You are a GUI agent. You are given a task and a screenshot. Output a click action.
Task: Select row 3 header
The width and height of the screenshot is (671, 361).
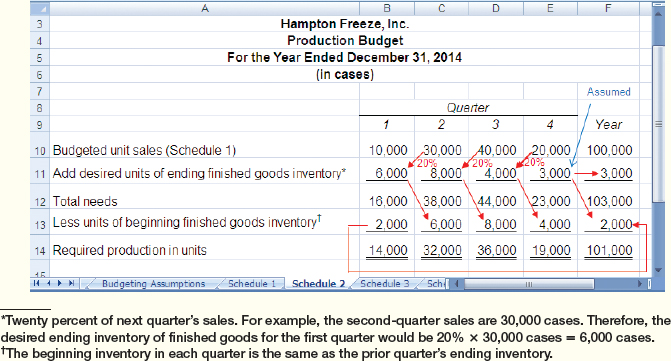coord(40,24)
